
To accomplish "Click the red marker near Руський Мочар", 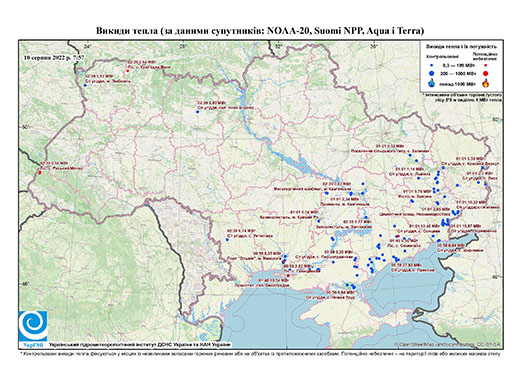I will (40, 172).
